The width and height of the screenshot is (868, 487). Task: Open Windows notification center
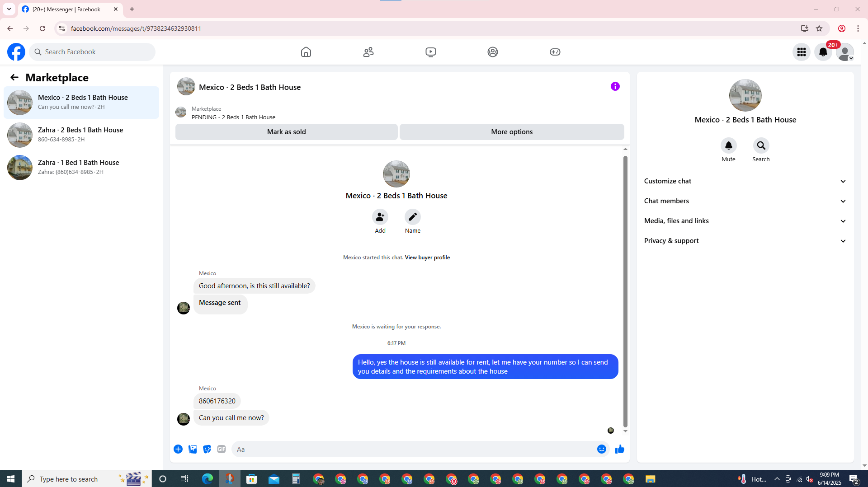point(854,479)
